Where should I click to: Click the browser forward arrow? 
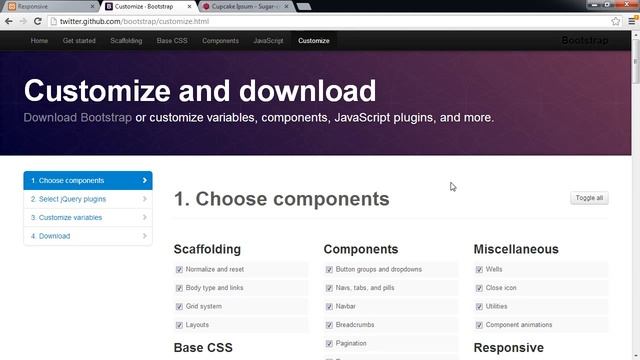tap(23, 21)
